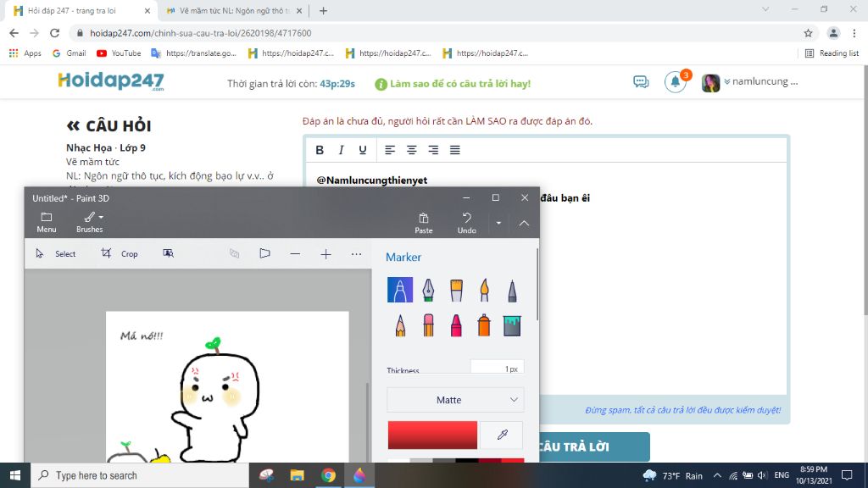Switch to Chrome from the taskbar

pyautogui.click(x=328, y=475)
